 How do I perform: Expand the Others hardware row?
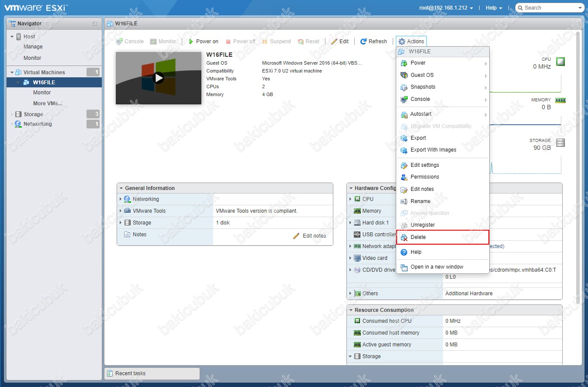[350, 294]
